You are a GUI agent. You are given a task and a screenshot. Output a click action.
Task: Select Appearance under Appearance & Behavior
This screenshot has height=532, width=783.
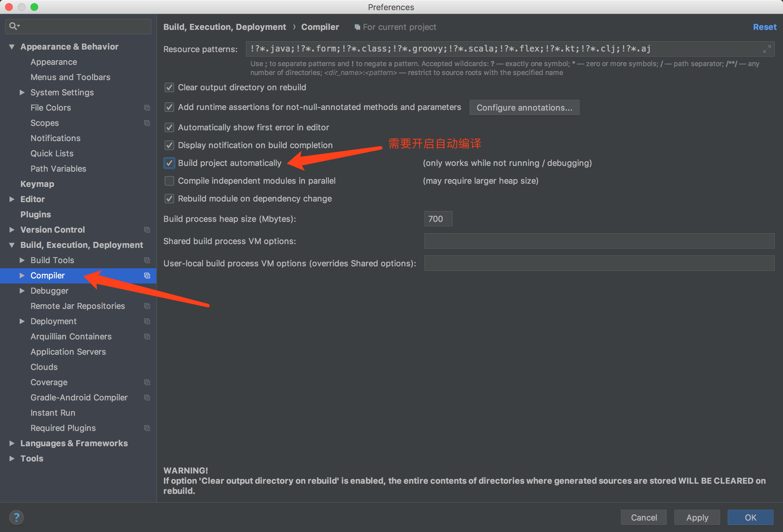(x=54, y=62)
